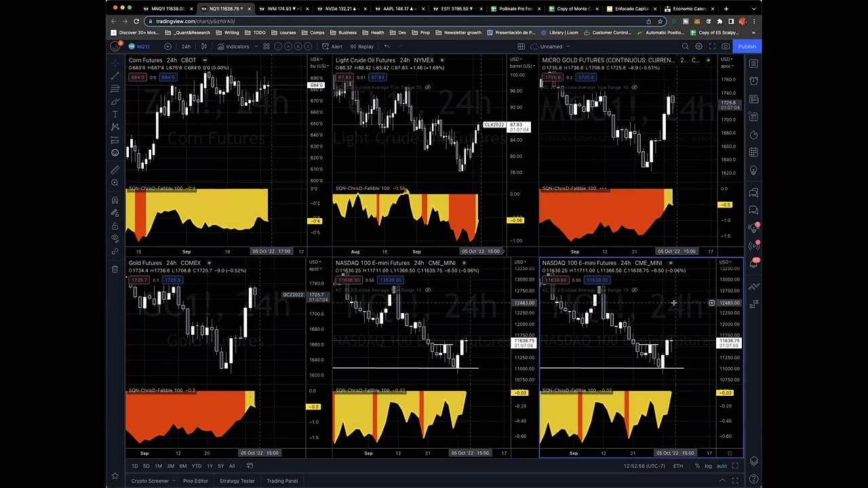Viewport: 868px width, 488px height.
Task: Toggle log scale mode
Action: [709, 466]
